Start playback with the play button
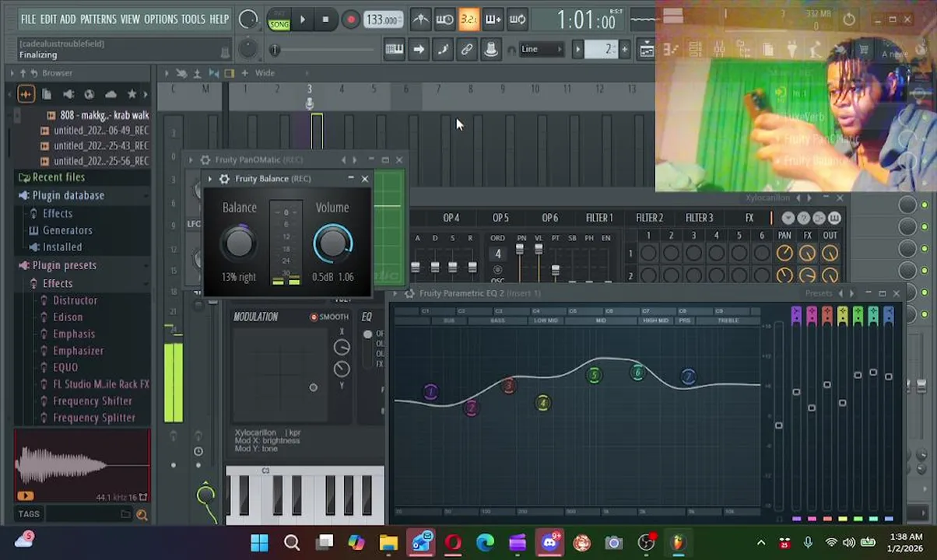Viewport: 937px width, 560px height. [302, 19]
